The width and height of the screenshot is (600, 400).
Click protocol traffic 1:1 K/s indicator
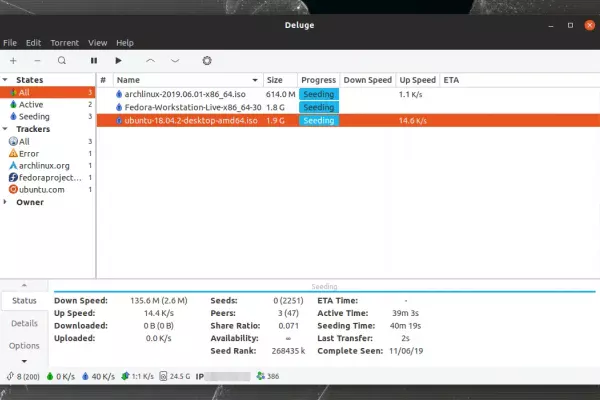(137, 376)
